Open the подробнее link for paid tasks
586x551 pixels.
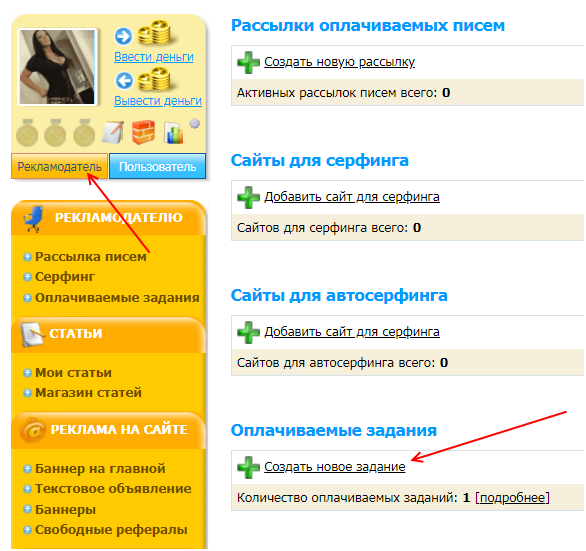512,498
